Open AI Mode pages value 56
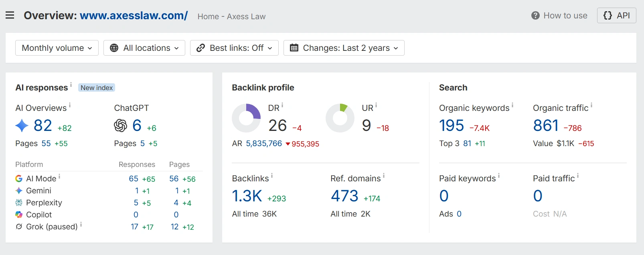Image resolution: width=644 pixels, height=255 pixels. pyautogui.click(x=174, y=179)
